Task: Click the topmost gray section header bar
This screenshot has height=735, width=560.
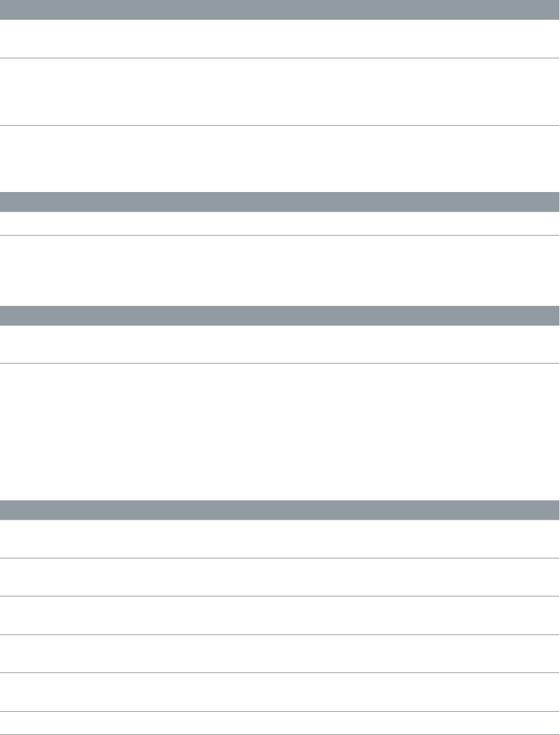Action: pos(280,9)
